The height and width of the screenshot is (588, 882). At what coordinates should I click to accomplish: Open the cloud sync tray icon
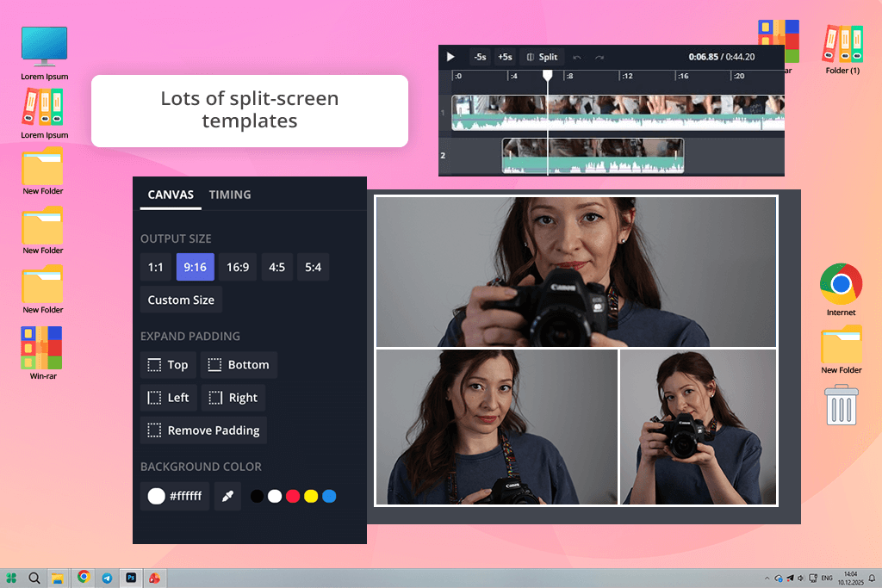(x=779, y=578)
